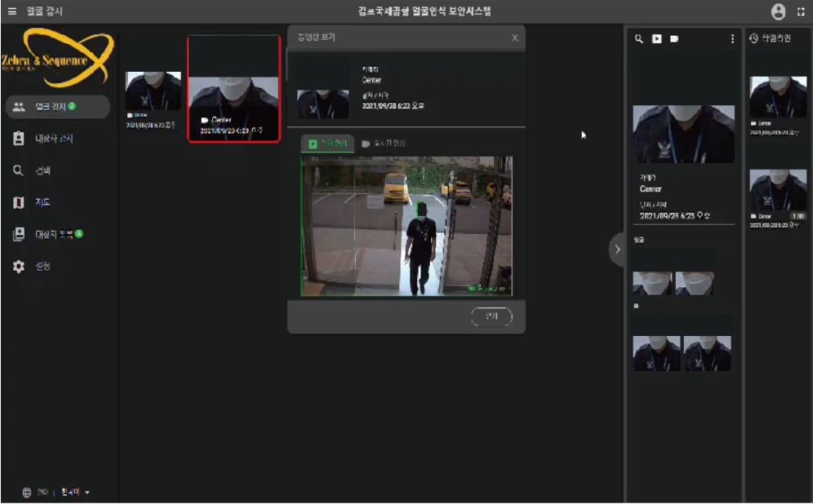Select the first face capture card

pyautogui.click(x=153, y=100)
